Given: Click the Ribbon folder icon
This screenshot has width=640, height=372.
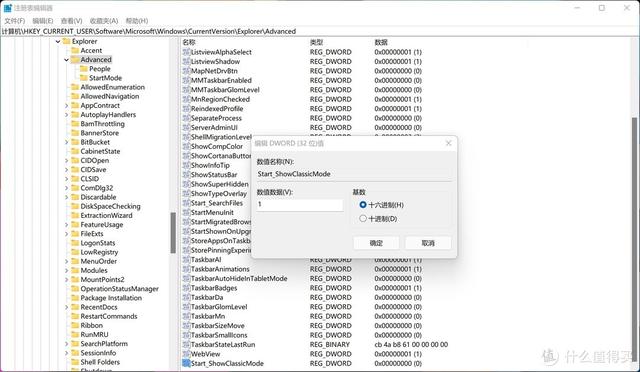Looking at the screenshot, I should 75,325.
